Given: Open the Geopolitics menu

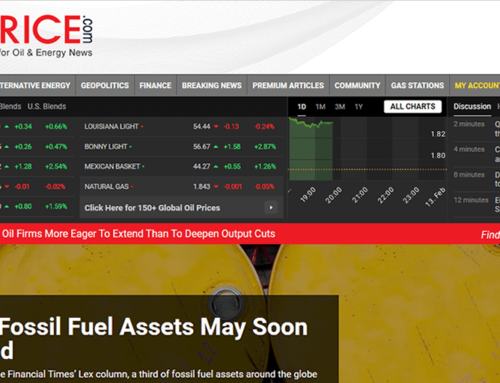Looking at the screenshot, I should (105, 86).
